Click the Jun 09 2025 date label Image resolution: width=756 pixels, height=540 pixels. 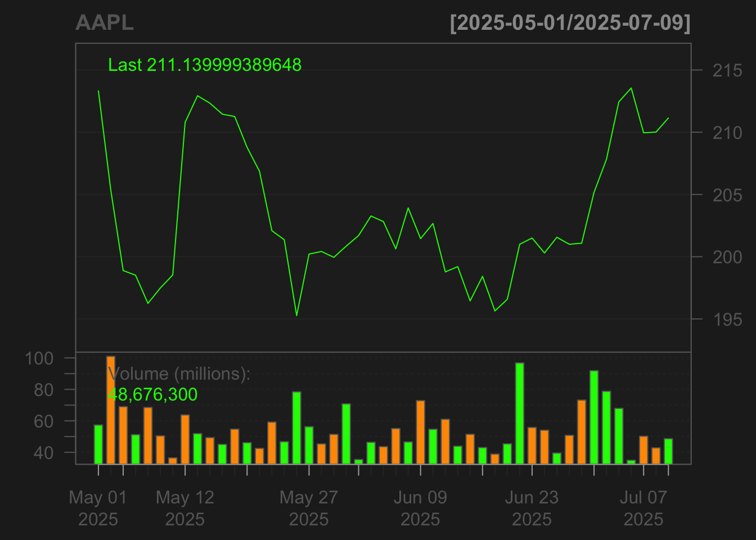click(x=420, y=508)
